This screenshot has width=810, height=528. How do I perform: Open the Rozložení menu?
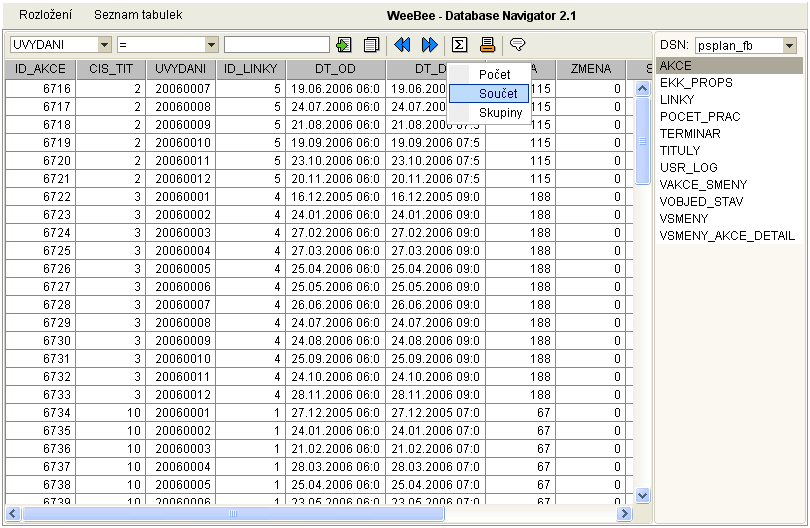coord(45,16)
